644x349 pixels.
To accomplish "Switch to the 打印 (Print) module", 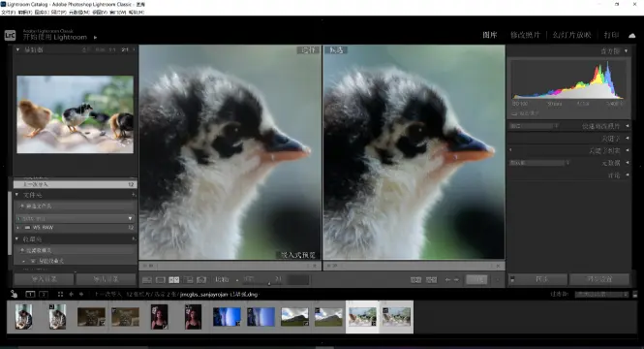I will point(611,35).
